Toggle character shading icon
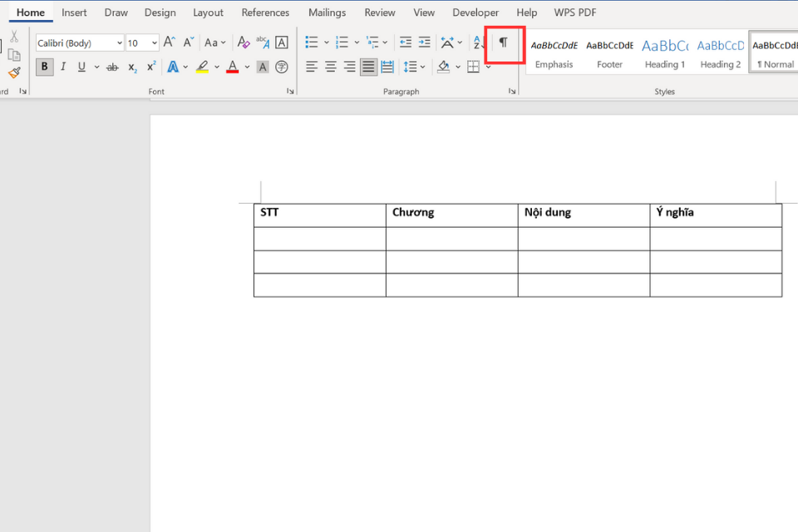Screen dimensions: 798x532 [x=263, y=66]
